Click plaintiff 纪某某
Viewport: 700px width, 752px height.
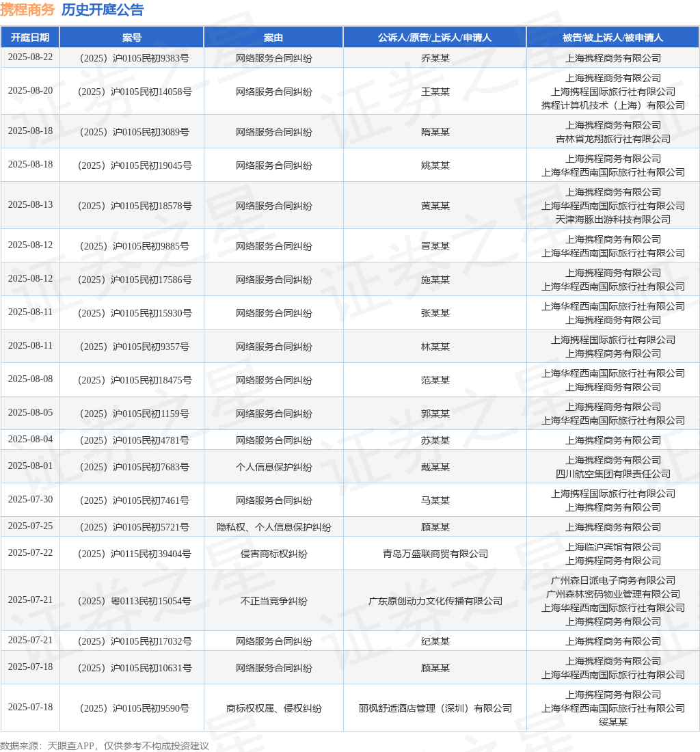click(x=435, y=642)
